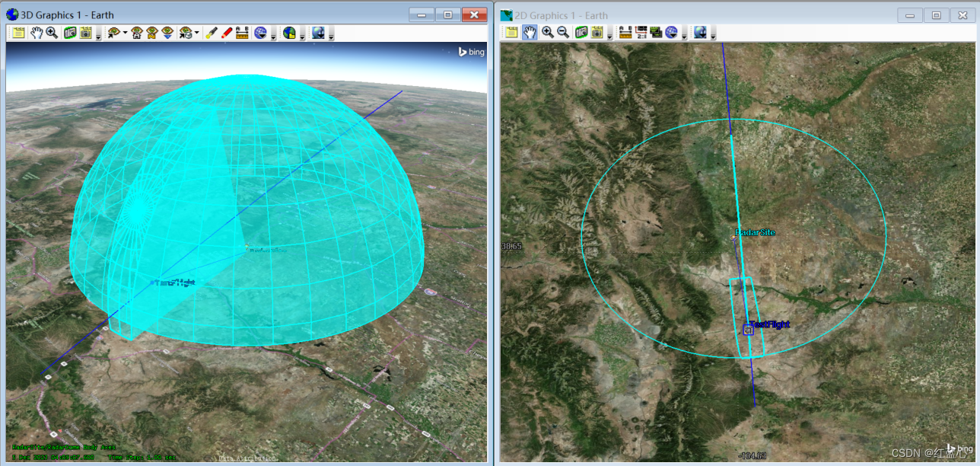
Task: Close the 2D Graphics 1 window
Action: pos(963,14)
